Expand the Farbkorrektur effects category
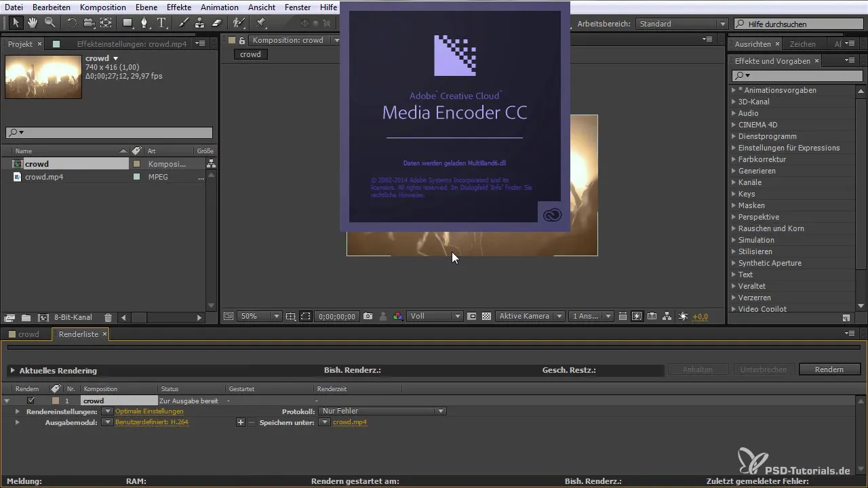The image size is (868, 488). point(734,159)
